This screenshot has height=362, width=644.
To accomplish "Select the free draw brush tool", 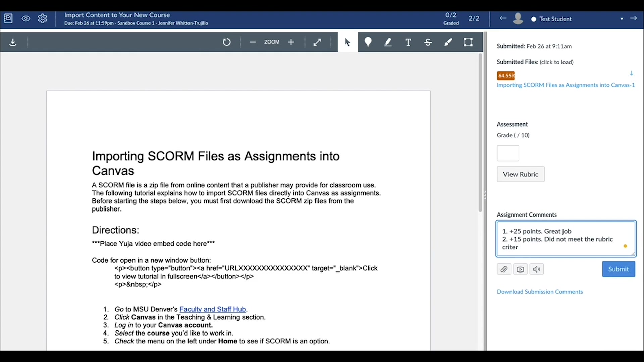I will [448, 42].
